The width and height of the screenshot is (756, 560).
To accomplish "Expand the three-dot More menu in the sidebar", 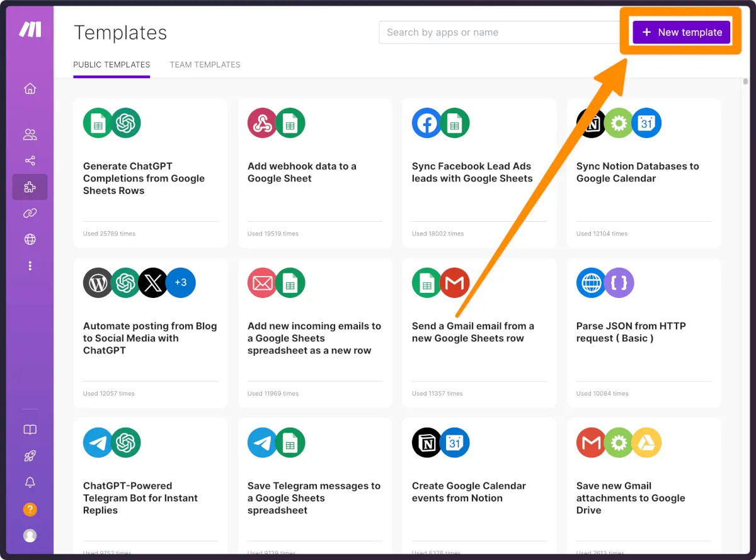I will point(30,266).
